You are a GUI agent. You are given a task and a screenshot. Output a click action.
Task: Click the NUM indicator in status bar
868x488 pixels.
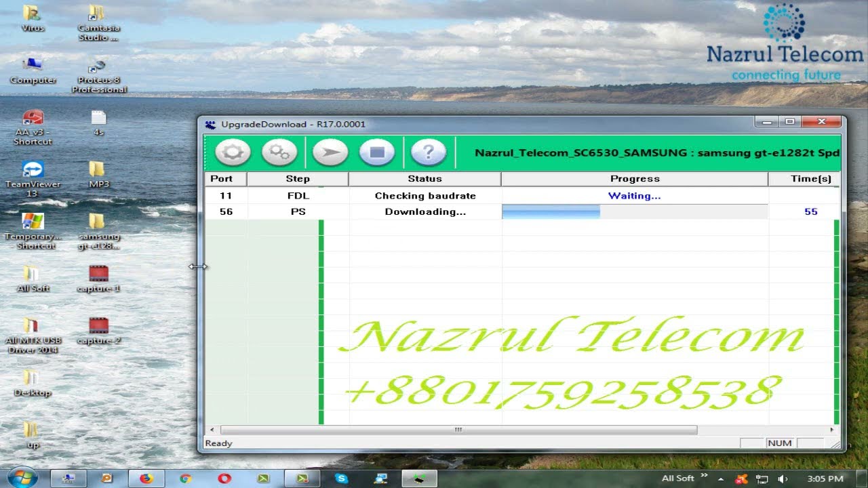[x=780, y=443]
